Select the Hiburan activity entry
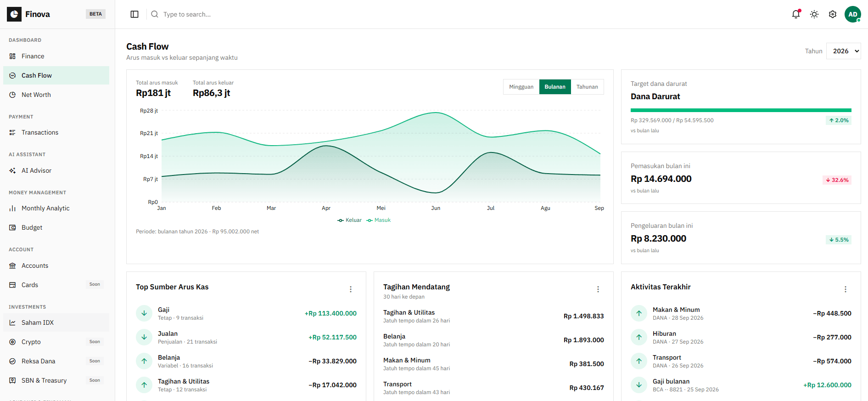Screen dimensions: 868x401 click(741, 337)
